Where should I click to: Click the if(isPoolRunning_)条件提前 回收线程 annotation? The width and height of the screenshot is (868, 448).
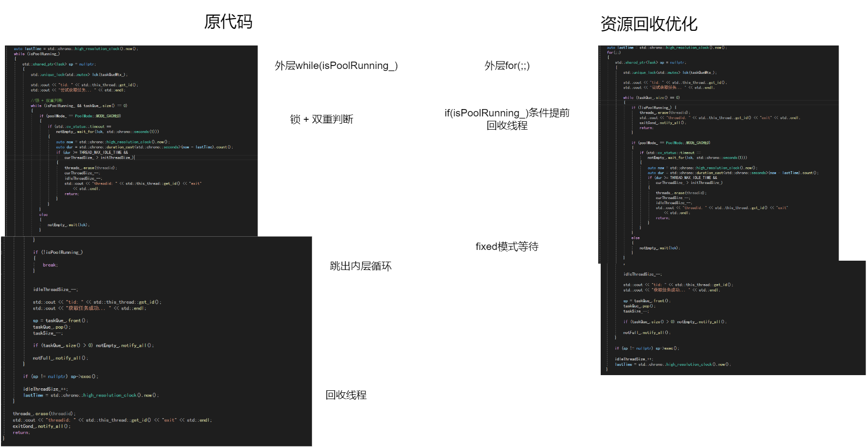tap(507, 119)
